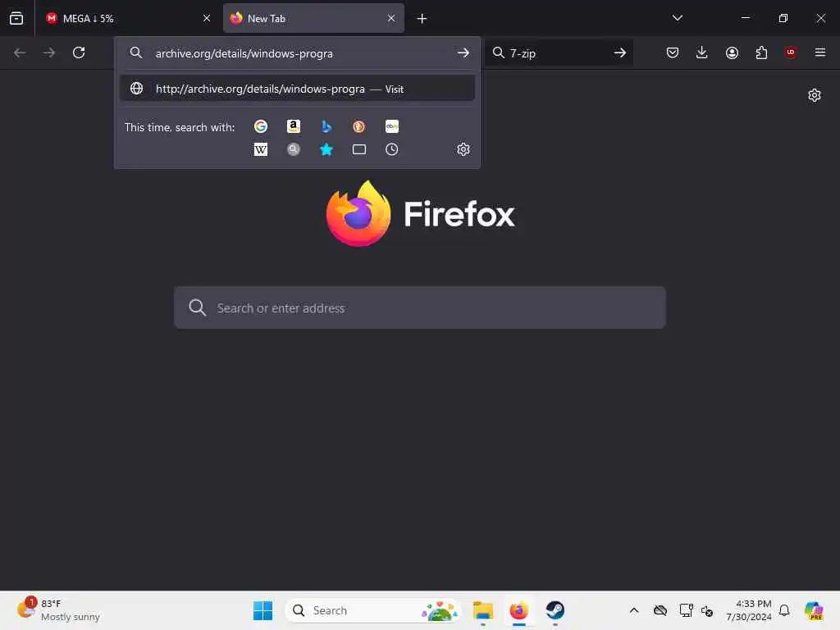Open File Explorer from taskbar
The image size is (840, 630).
482,610
